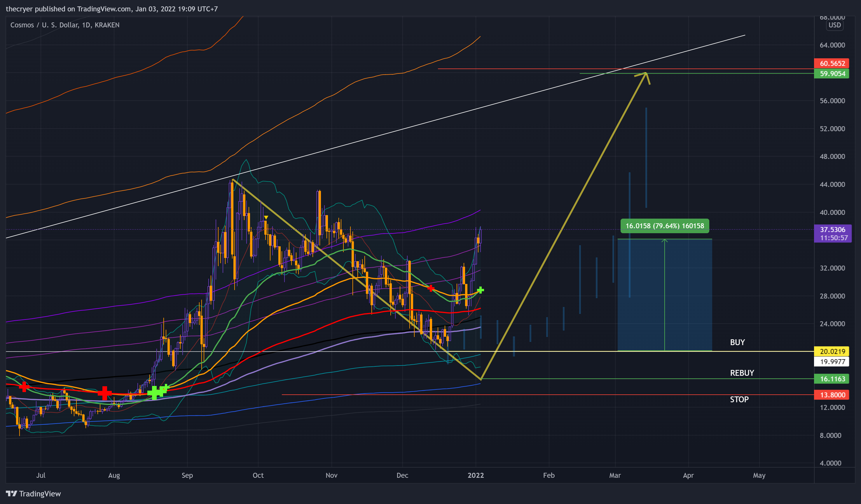Click the red 13.8000 stop price label

[x=832, y=395]
